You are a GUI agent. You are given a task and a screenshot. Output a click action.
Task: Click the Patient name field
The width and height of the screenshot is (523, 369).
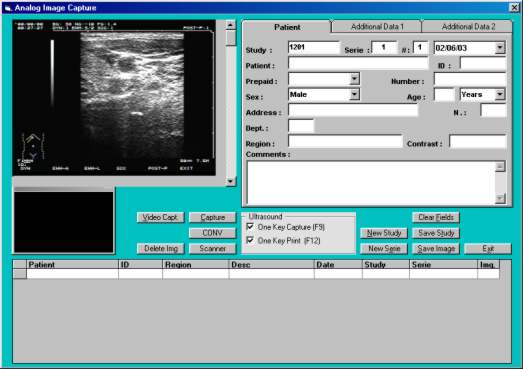358,63
